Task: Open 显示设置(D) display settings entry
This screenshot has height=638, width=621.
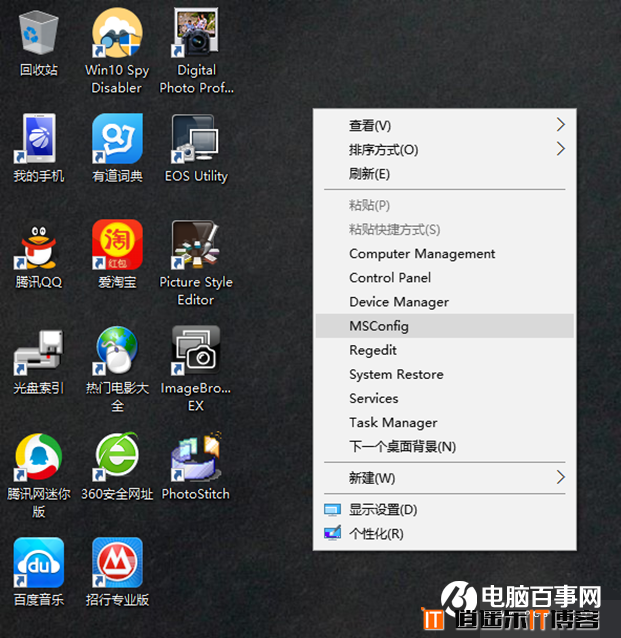Action: 444,510
